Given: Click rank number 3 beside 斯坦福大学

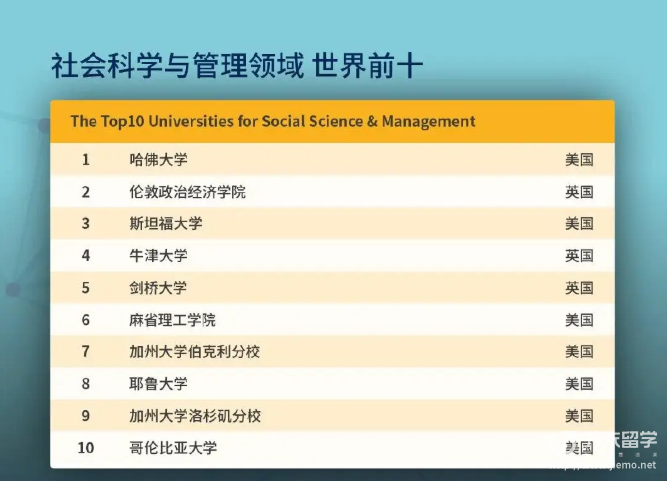Looking at the screenshot, I should pos(86,224).
